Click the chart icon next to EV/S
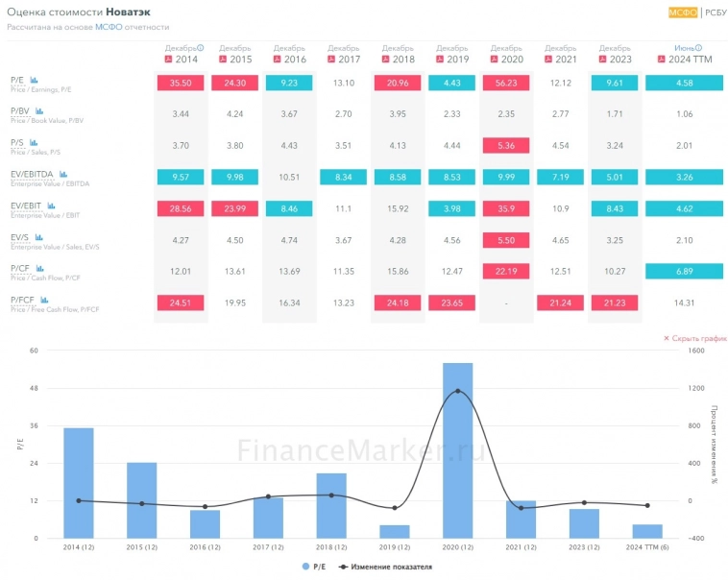 click(x=37, y=236)
